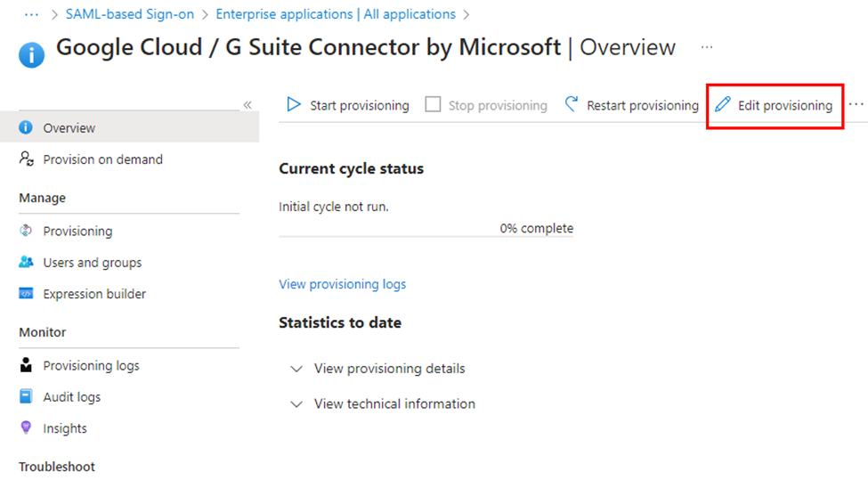This screenshot has height=480, width=868.
Task: Click the 0% complete progress bar
Action: tap(426, 237)
